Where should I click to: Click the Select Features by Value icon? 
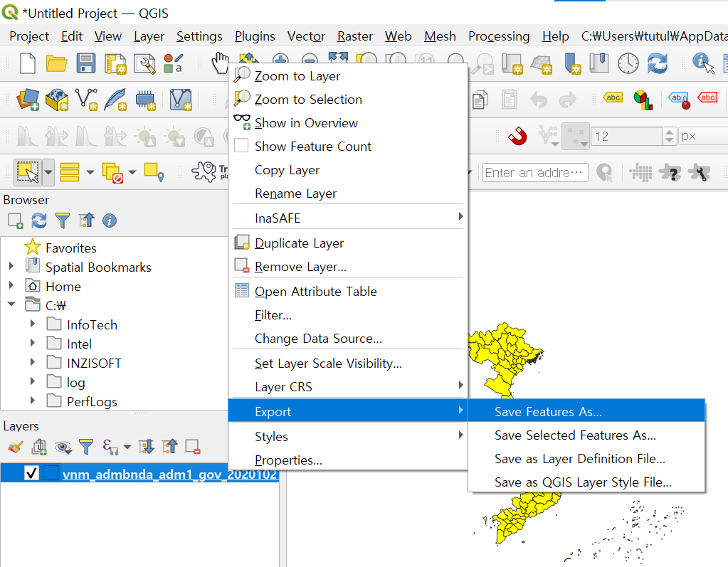pos(70,172)
